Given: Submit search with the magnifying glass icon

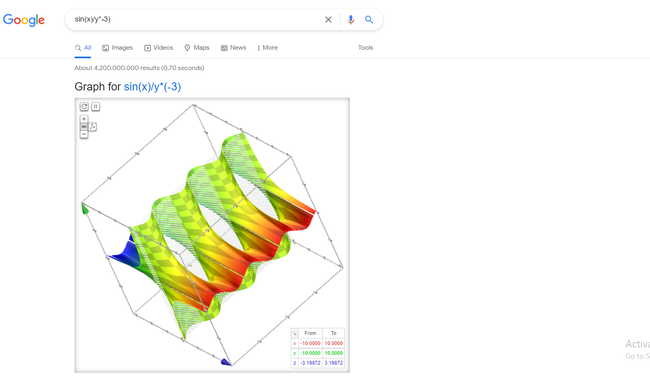Looking at the screenshot, I should [369, 19].
